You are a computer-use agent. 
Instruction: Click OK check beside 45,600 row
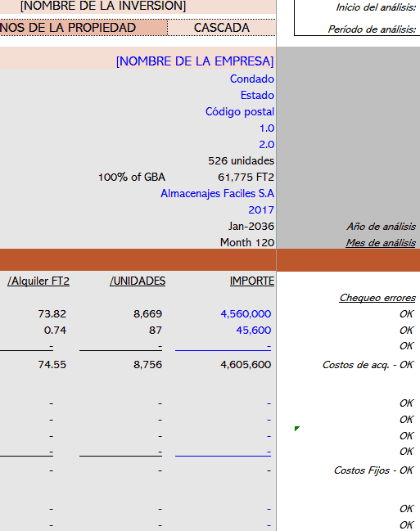pyautogui.click(x=406, y=331)
